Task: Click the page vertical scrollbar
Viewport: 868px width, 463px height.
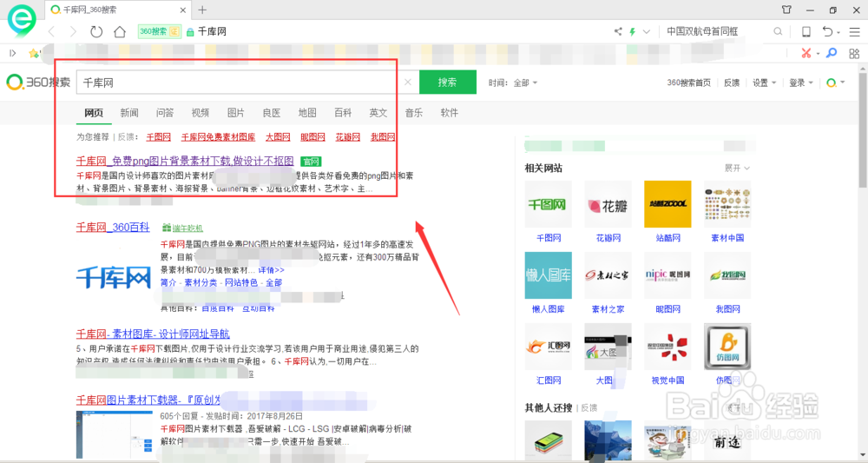Action: (863, 130)
